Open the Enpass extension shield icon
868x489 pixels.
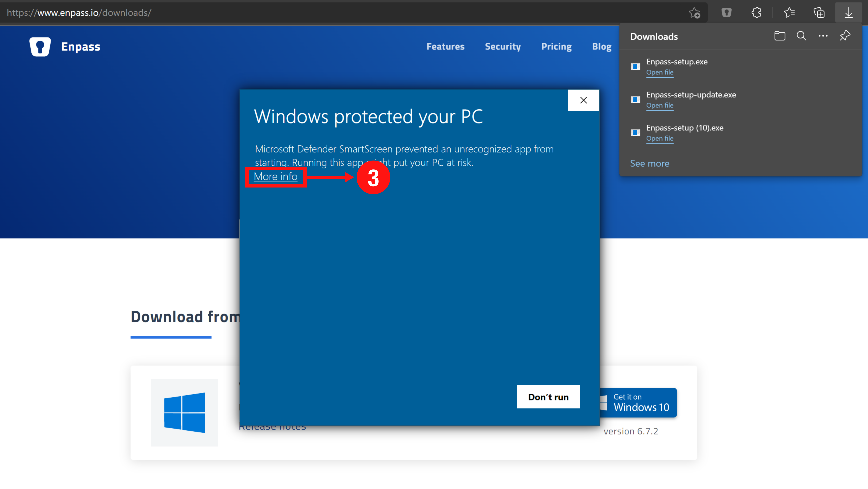pos(726,13)
